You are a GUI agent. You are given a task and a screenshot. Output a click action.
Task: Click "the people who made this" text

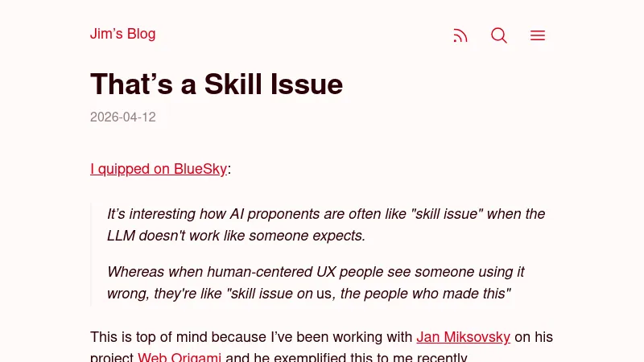tap(426, 294)
